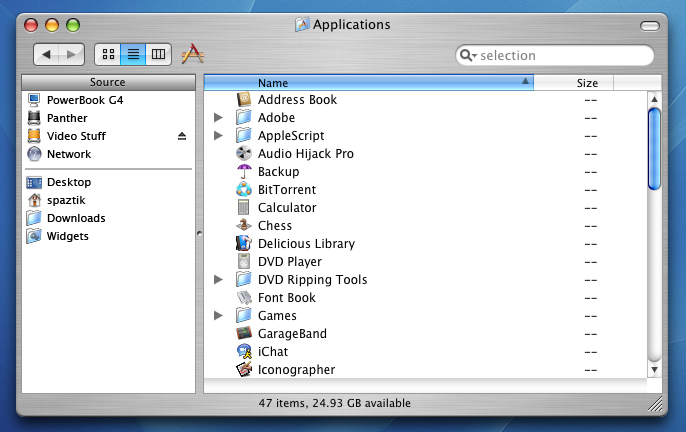Expand the Adobe folder
The image size is (686, 432).
click(x=218, y=118)
